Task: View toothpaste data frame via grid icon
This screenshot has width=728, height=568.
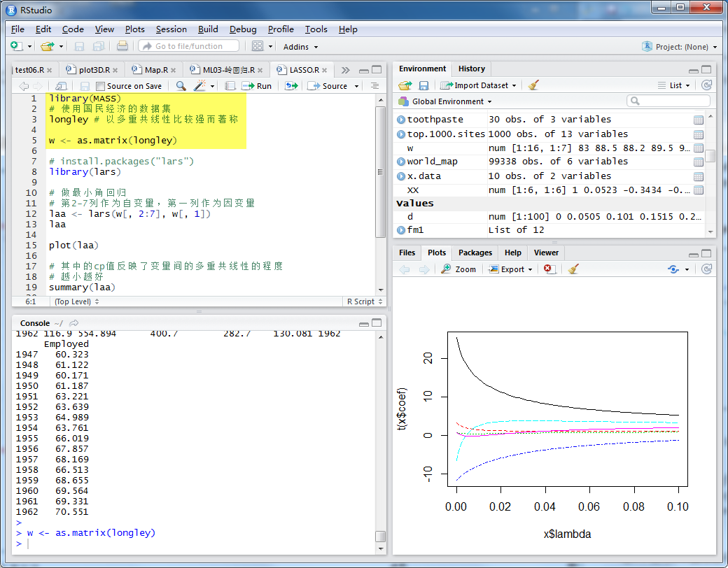Action: pyautogui.click(x=698, y=120)
